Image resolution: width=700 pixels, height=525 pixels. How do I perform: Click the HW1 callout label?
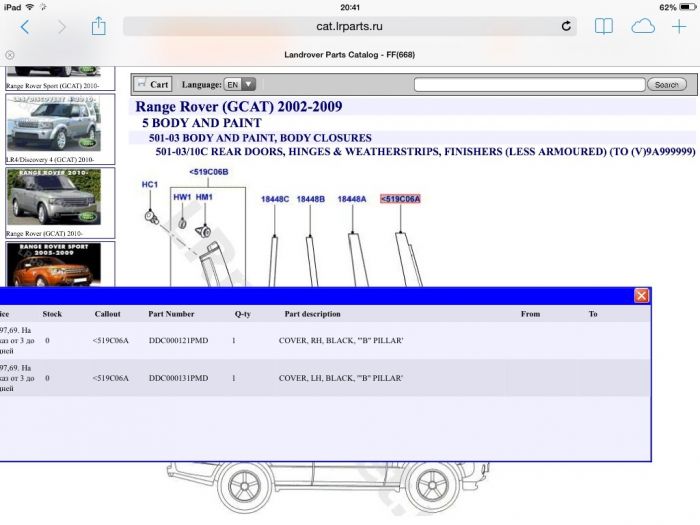coord(182,197)
